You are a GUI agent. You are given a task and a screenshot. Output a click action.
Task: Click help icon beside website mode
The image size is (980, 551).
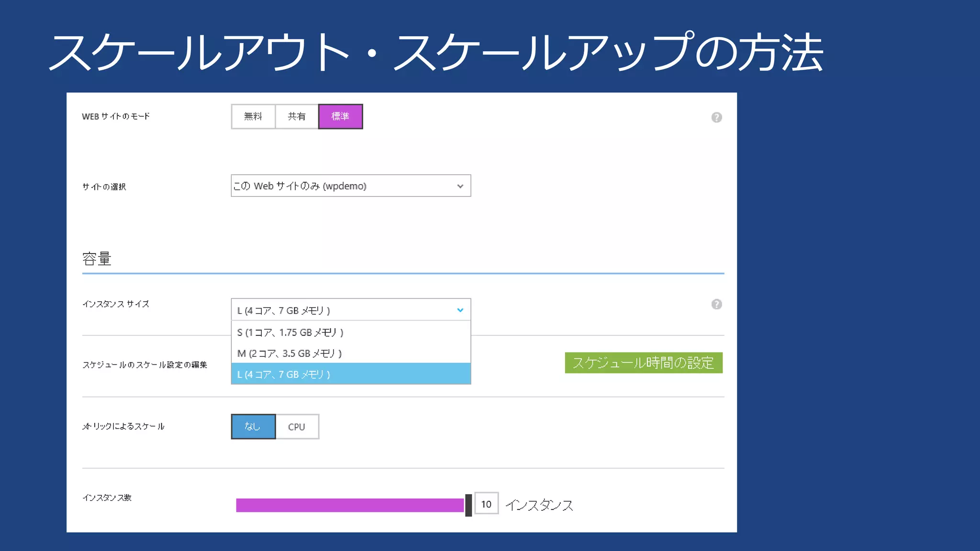point(716,117)
